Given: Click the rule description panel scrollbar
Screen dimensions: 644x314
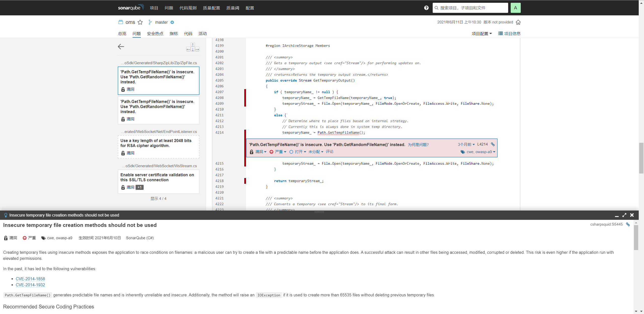Looking at the screenshot, I should click(x=636, y=237).
